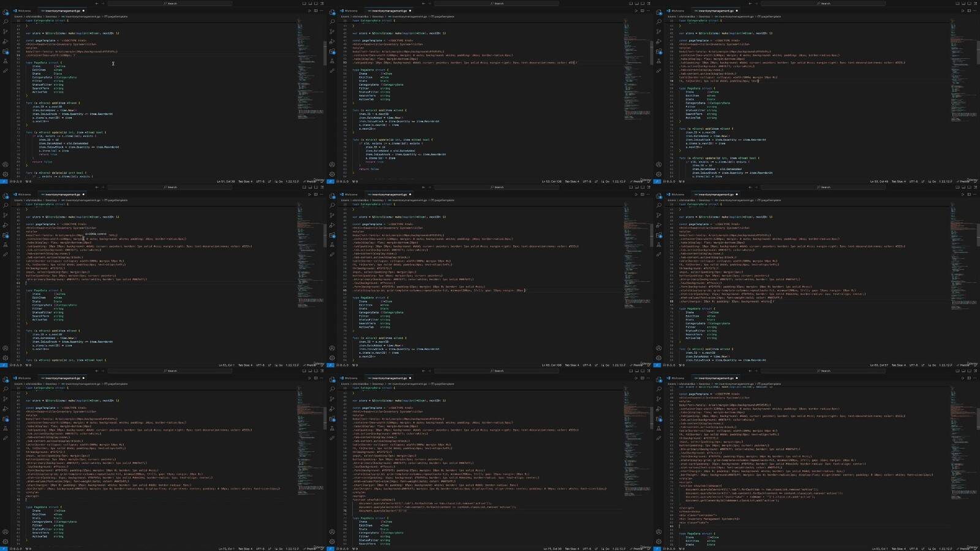Toggle bottom panel in the top-center window
Screen dimensions: 980x551
(636, 4)
